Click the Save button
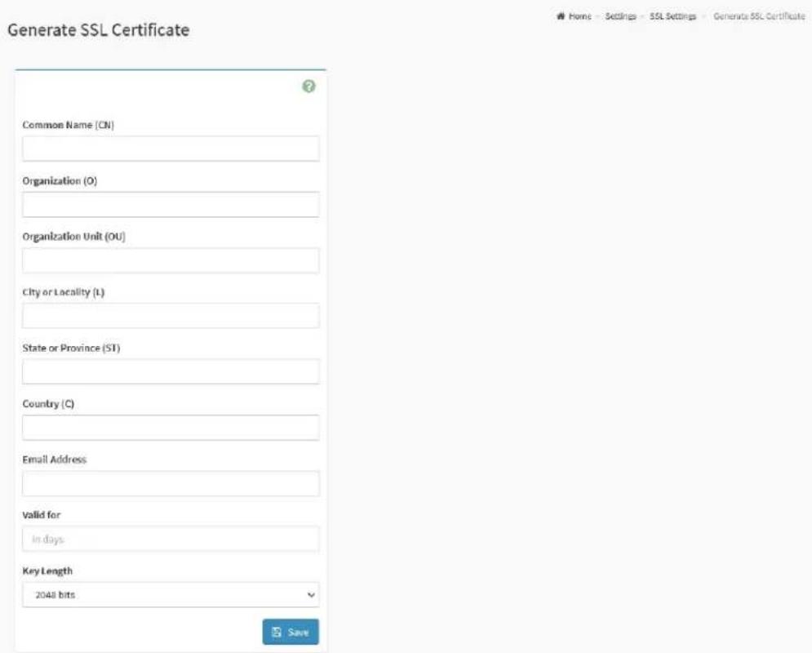 [291, 632]
